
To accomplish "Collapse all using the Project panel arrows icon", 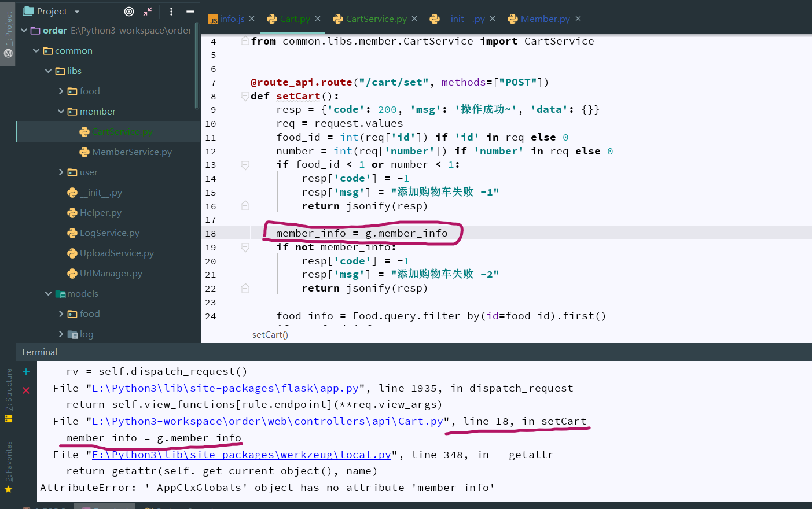I will 148,11.
